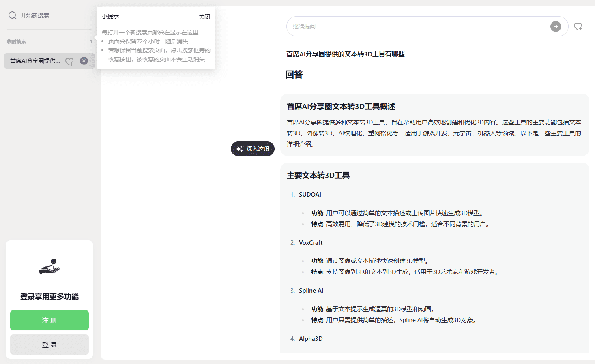Open the 首席AI分享圈提供... search entry
The height and width of the screenshot is (364, 595).
pos(35,61)
